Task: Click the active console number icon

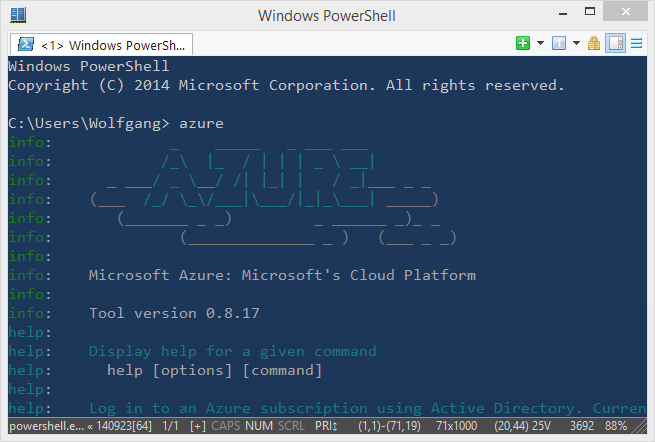Action: click(x=559, y=43)
